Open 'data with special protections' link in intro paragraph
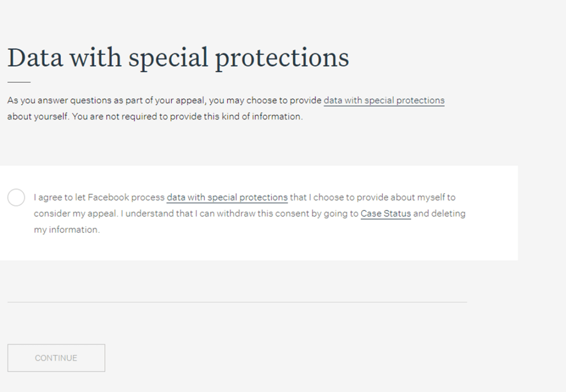This screenshot has height=392, width=566. click(x=384, y=101)
